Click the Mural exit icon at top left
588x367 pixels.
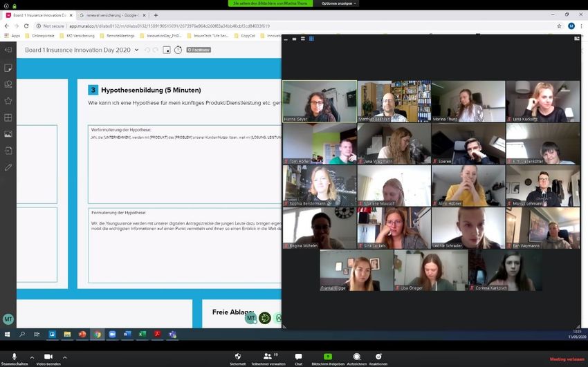(x=8, y=50)
